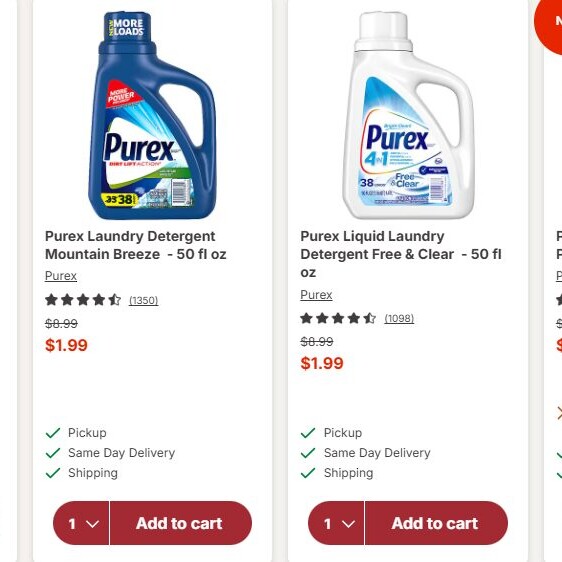The width and height of the screenshot is (562, 562).
Task: Open Purex Liquid Laundry Detergent Free & Clear title
Action: click(401, 254)
